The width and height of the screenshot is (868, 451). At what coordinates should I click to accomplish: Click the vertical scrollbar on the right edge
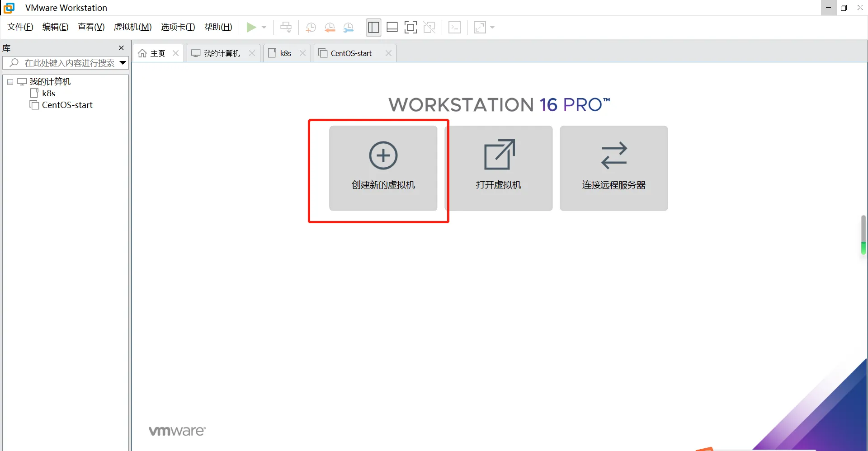[x=863, y=235]
